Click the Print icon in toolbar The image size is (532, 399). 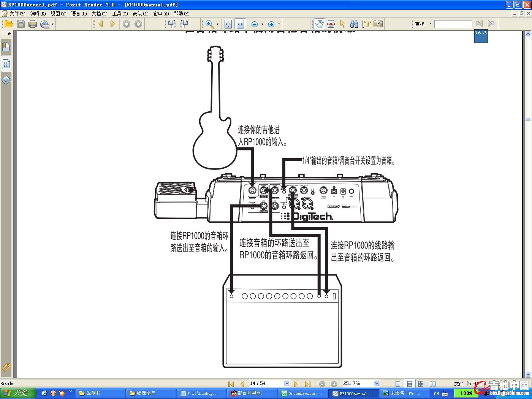point(33,24)
